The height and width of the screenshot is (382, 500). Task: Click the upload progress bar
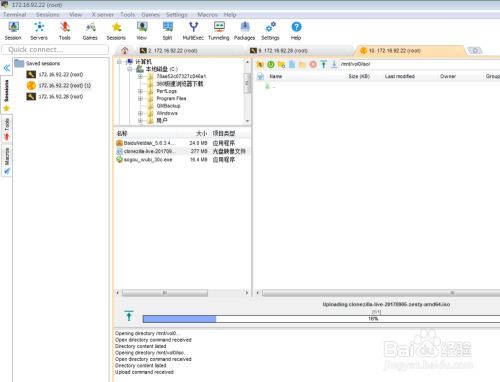tap(321, 319)
